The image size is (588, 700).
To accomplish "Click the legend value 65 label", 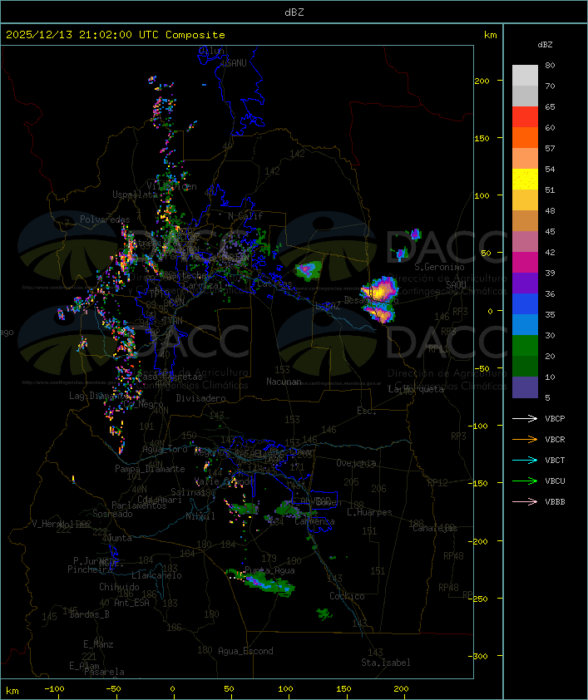I will click(550, 106).
